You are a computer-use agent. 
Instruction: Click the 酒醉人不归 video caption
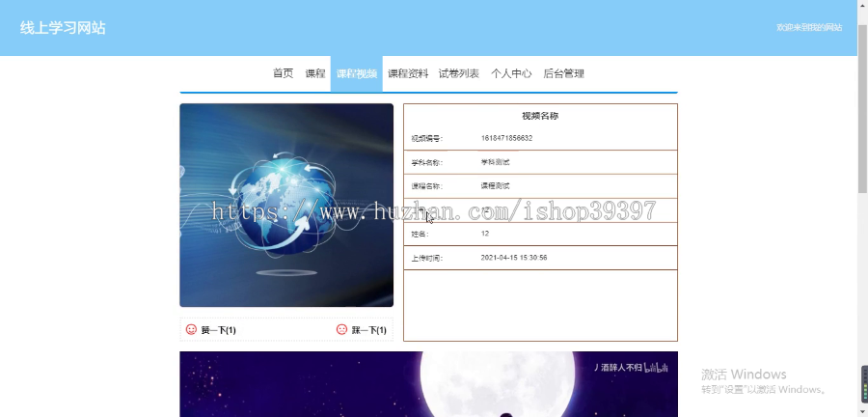pyautogui.click(x=622, y=367)
